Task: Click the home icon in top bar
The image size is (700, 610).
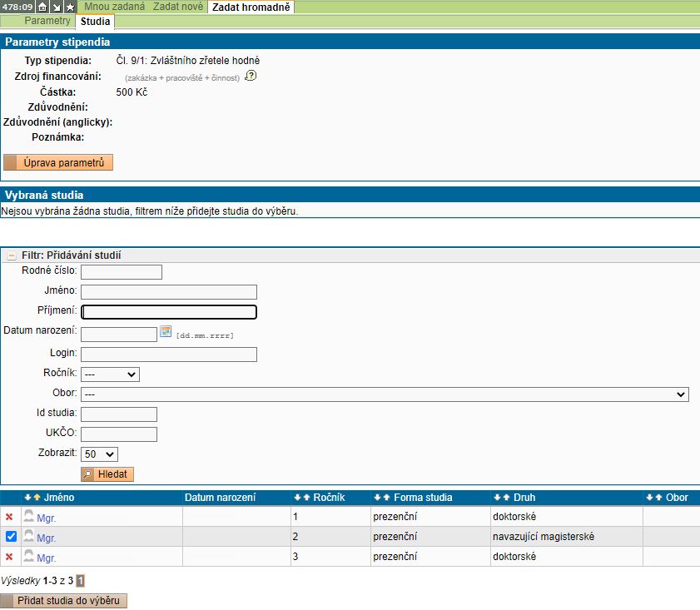Action: [43, 7]
